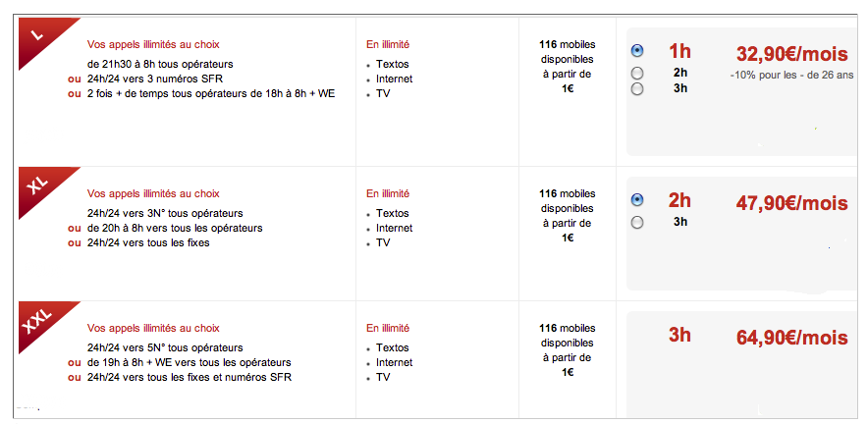The width and height of the screenshot is (868, 424).
Task: Open "116 mobiles disponibles" in the XL plan row
Action: tap(568, 208)
